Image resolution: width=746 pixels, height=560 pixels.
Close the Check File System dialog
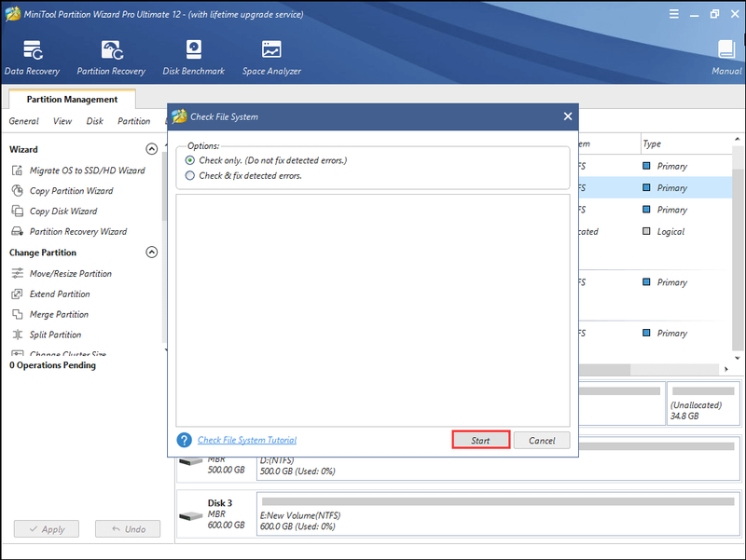pos(568,116)
